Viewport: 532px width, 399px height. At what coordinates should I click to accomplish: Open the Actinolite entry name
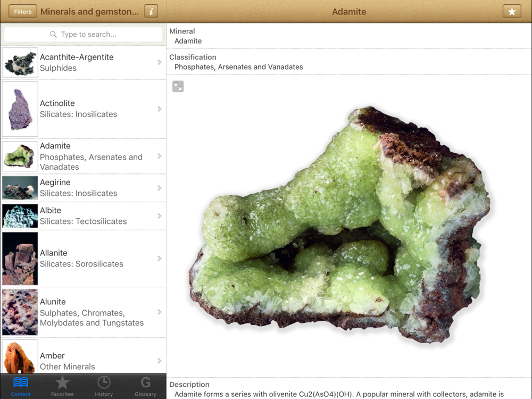(57, 103)
